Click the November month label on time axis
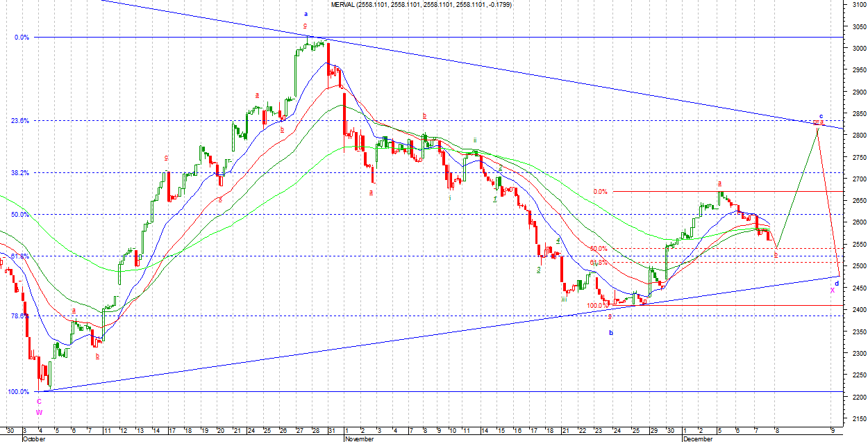Image resolution: width=868 pixels, height=442 pixels. 360,439
